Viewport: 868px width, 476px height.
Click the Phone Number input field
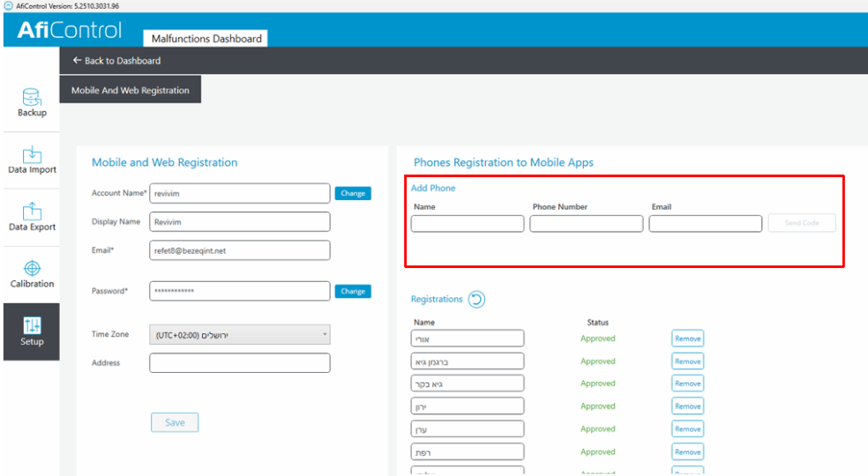(587, 224)
